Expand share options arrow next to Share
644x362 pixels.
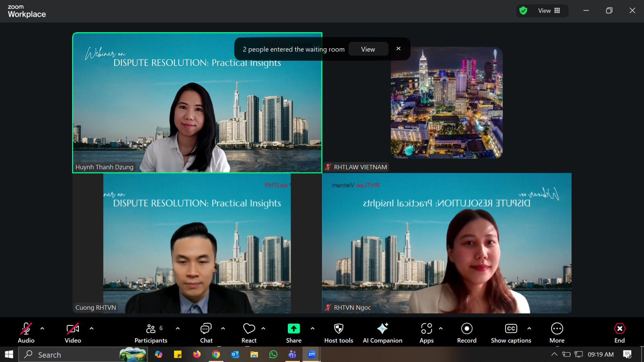pos(313,329)
